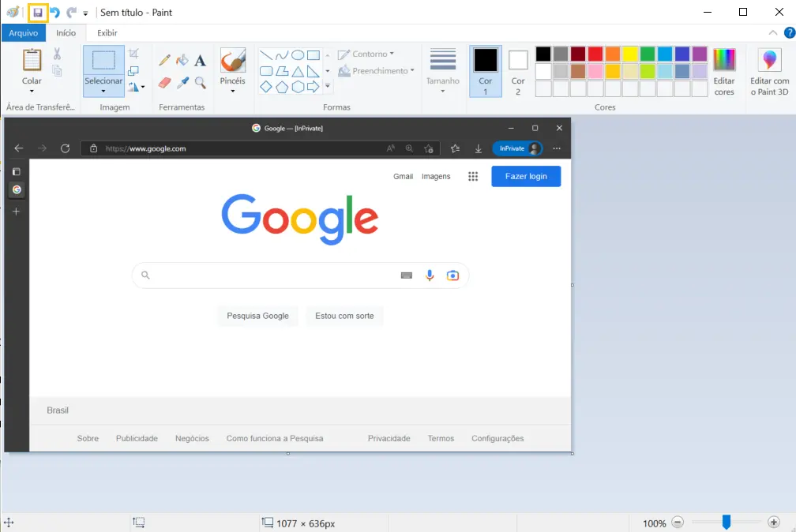
Task: Click the voice search microphone icon
Action: 430,275
